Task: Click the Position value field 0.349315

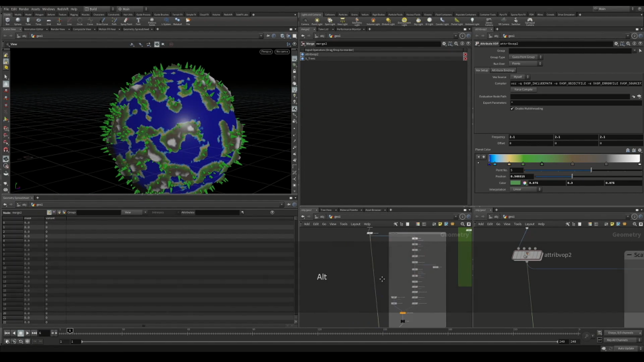Action: [521, 176]
